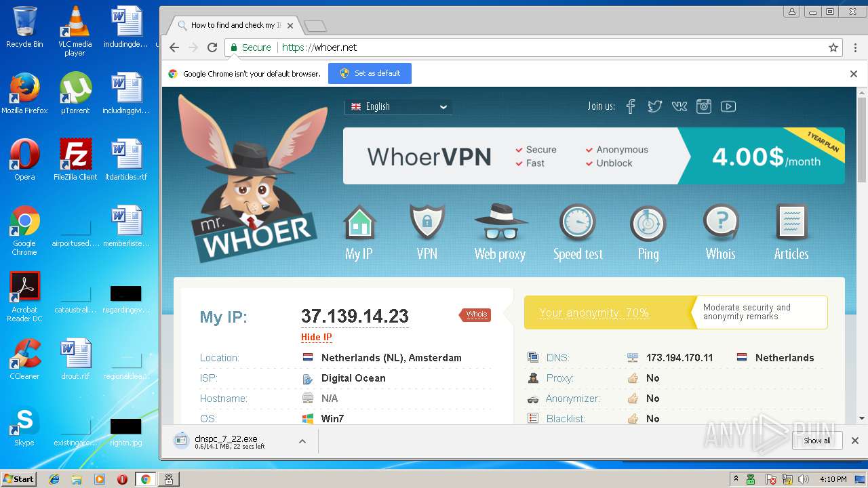Open Windows Explorer from taskbar
Screen dimensions: 868x488
pos(77,479)
